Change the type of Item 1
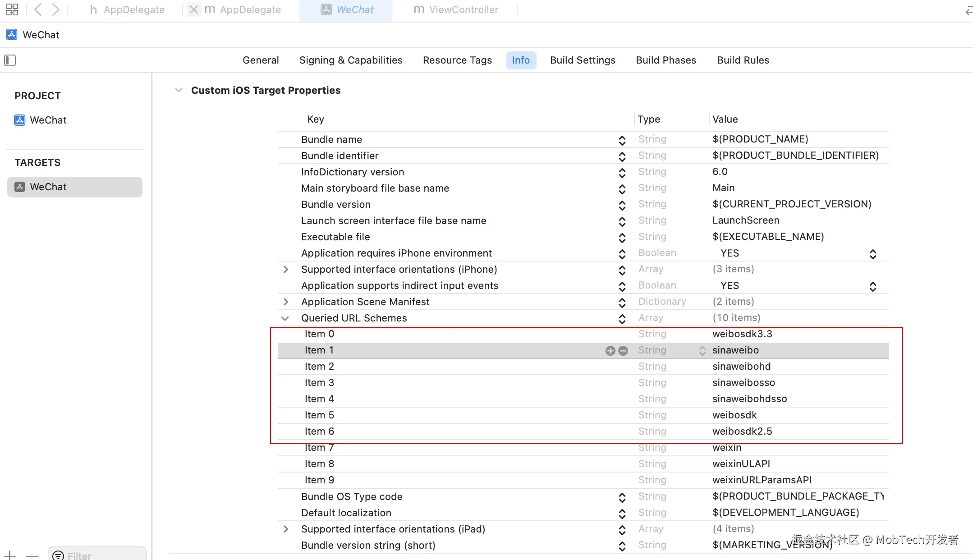This screenshot has height=560, width=973. [x=702, y=351]
